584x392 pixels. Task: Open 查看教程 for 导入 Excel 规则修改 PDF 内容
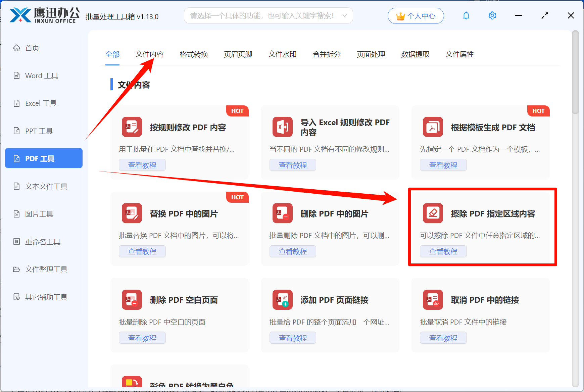(292, 165)
